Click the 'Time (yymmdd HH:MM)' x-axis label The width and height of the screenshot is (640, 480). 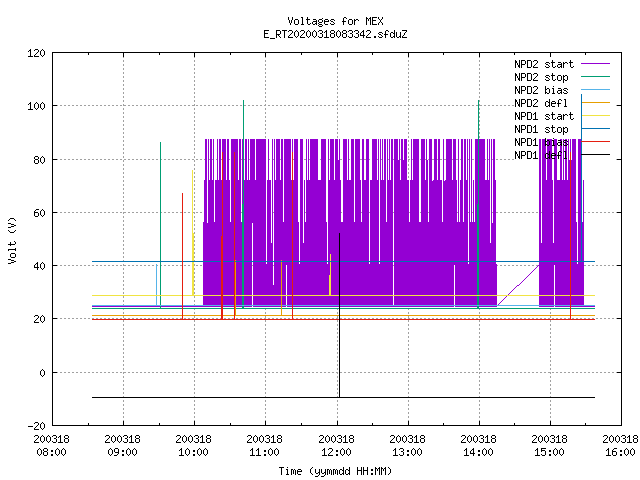pyautogui.click(x=335, y=471)
